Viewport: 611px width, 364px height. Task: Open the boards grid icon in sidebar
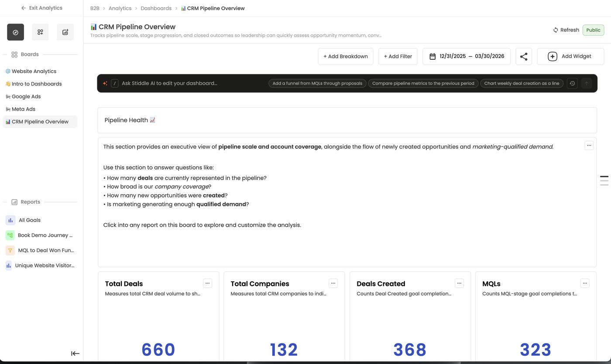(40, 32)
